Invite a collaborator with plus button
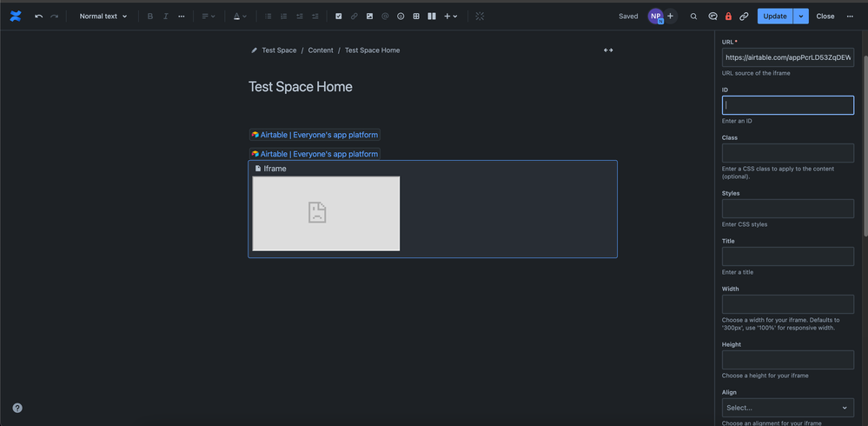This screenshot has height=426, width=868. click(671, 16)
